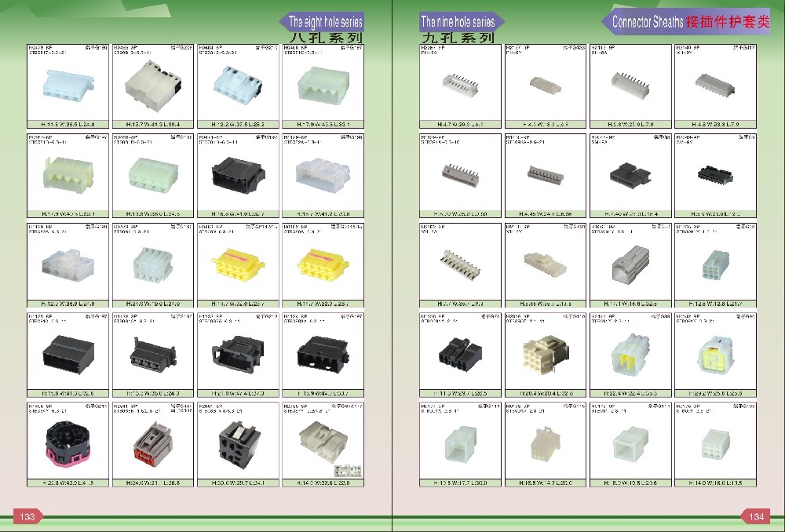The height and width of the screenshot is (532, 785).
Task: Click the gray tall nine-hole connector housing
Action: pyautogui.click(x=630, y=264)
